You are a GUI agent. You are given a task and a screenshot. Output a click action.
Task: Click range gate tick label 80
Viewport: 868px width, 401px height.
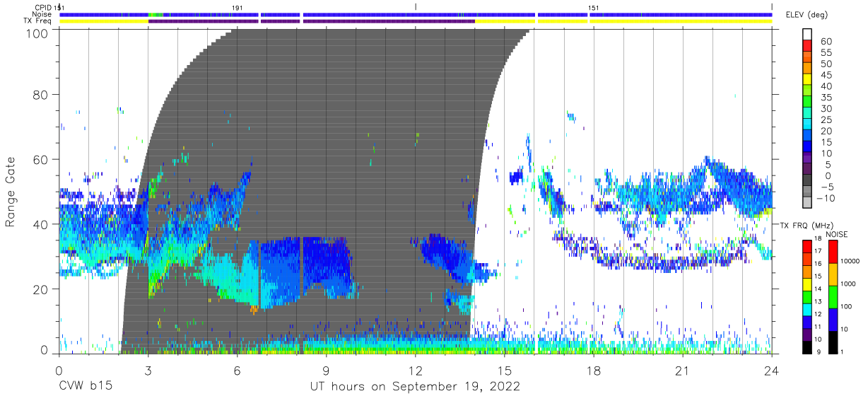tap(41, 94)
